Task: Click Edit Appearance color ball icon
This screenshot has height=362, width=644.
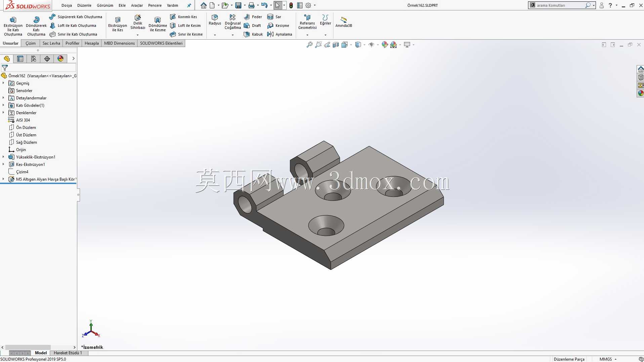Action: 385,45
